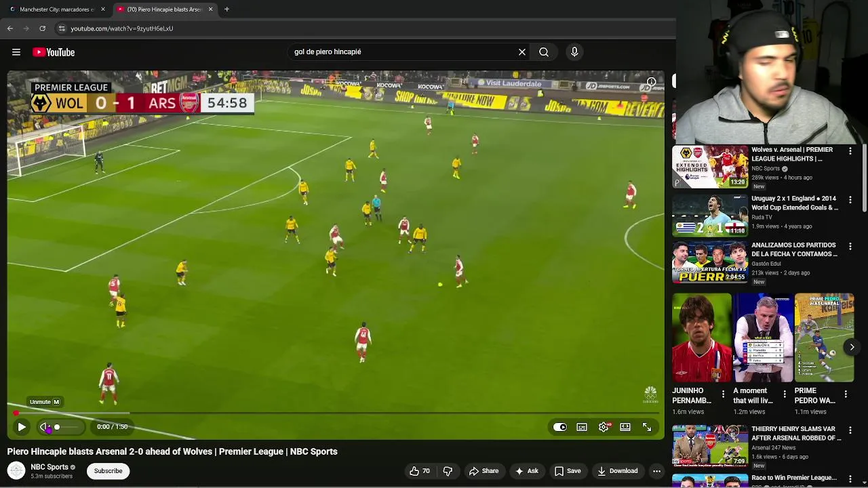Open options for Race to Win Premier League video

850,479
